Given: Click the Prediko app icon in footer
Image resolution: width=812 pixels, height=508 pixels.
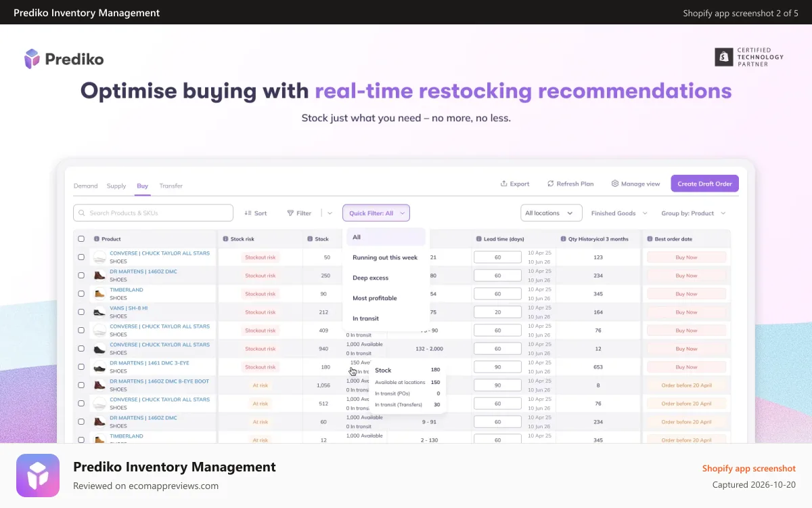Looking at the screenshot, I should [x=38, y=475].
